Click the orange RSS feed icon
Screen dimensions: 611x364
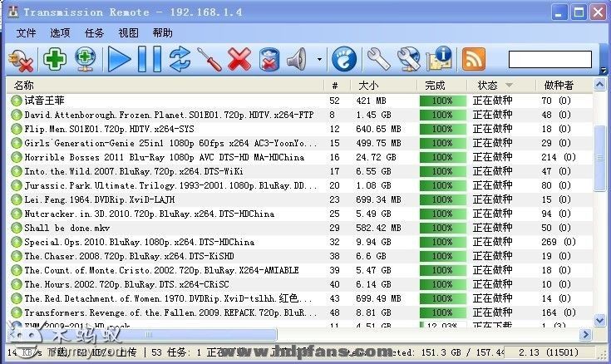[474, 59]
